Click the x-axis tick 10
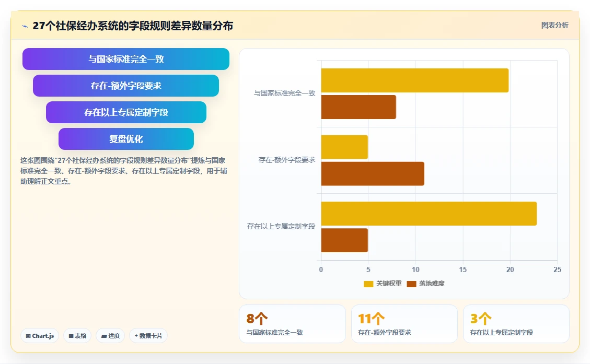Image resolution: width=590 pixels, height=364 pixels. (415, 269)
